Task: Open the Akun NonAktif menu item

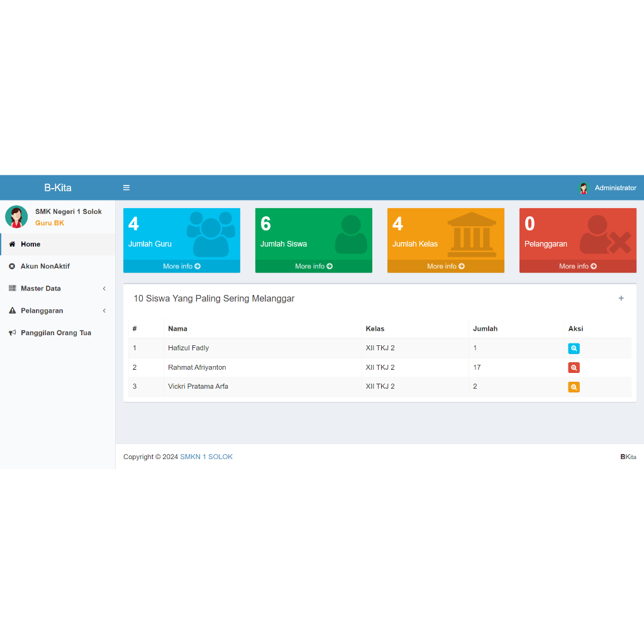Action: (45, 267)
